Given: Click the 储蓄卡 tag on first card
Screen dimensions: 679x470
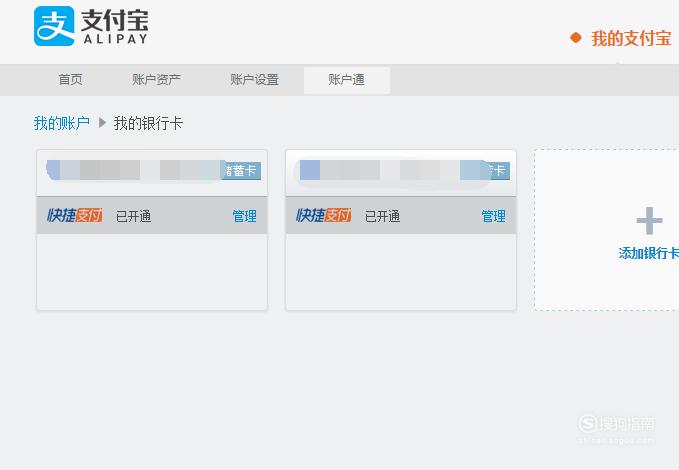Looking at the screenshot, I should 242,170.
